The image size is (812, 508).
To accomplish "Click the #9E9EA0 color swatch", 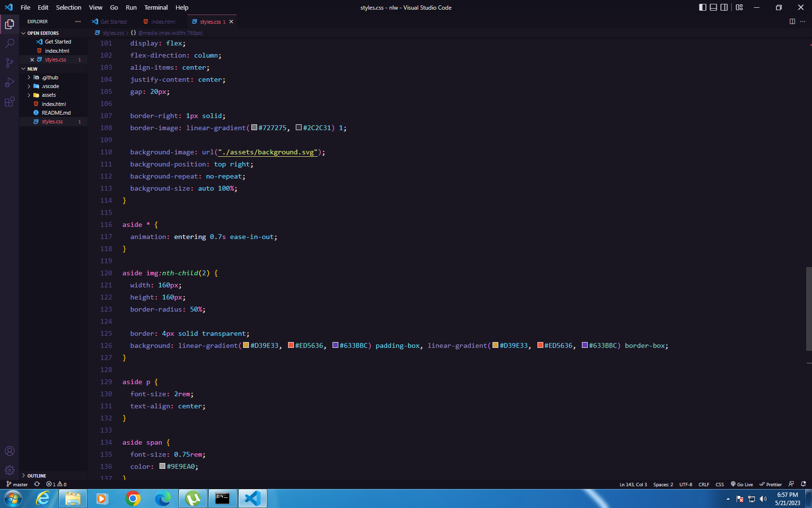I will click(x=162, y=466).
